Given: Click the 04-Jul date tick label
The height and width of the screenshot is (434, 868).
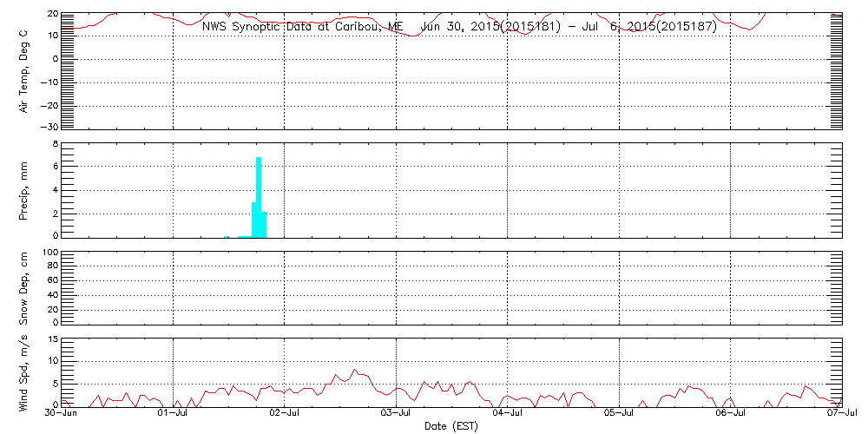Looking at the screenshot, I should 508,414.
